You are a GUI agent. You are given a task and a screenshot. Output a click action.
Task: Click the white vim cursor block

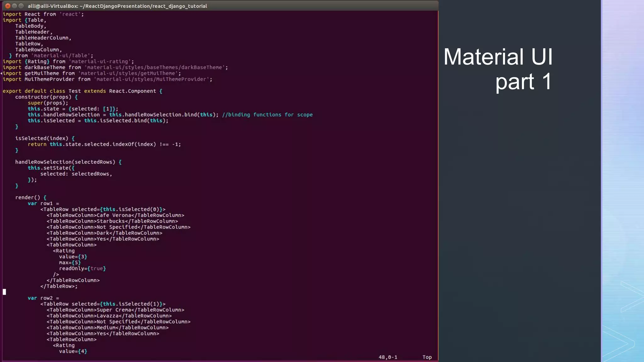click(x=4, y=292)
